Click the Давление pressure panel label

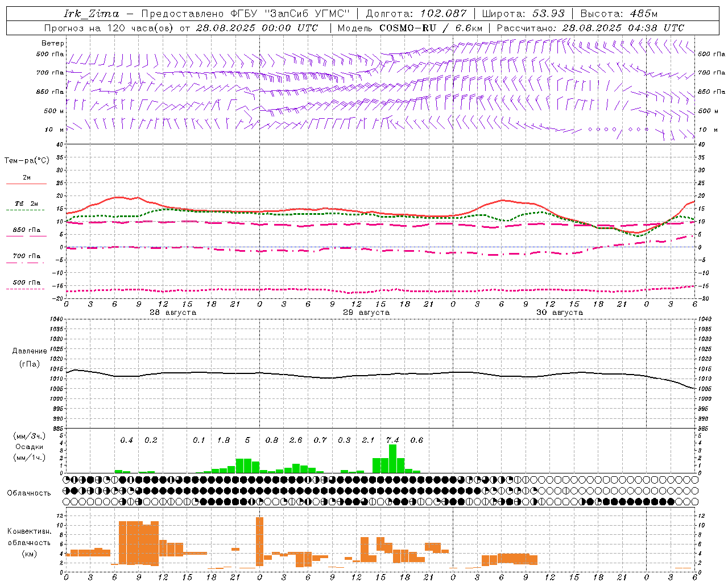[x=30, y=351]
